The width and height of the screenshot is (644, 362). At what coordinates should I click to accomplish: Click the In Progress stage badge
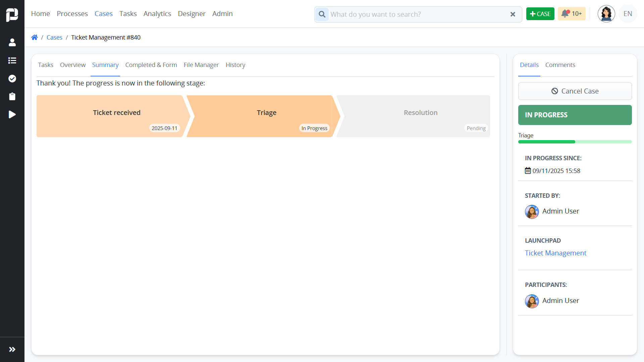point(314,128)
